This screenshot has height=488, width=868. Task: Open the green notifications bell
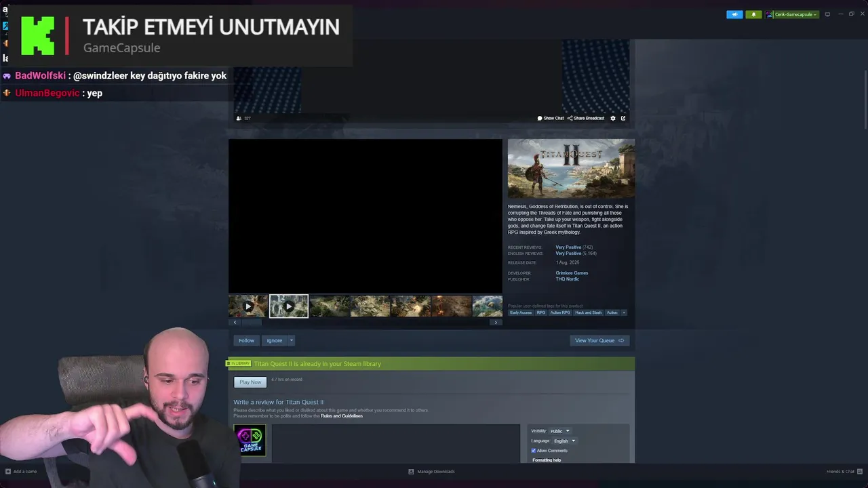753,14
